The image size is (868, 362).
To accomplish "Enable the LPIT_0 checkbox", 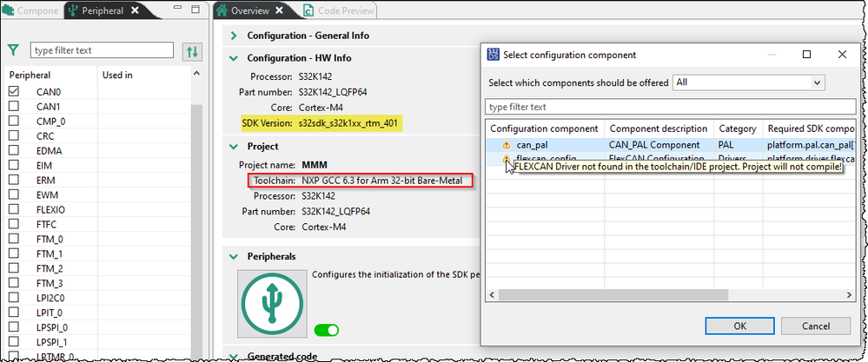I will coord(14,313).
